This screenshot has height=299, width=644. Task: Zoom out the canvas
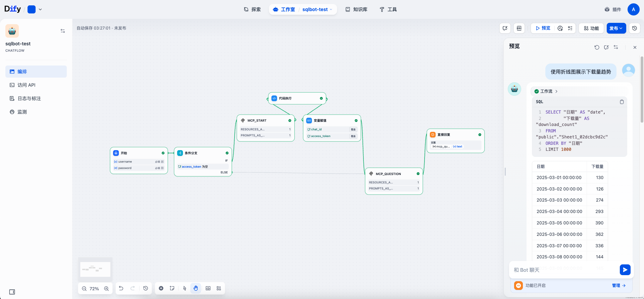click(x=84, y=289)
